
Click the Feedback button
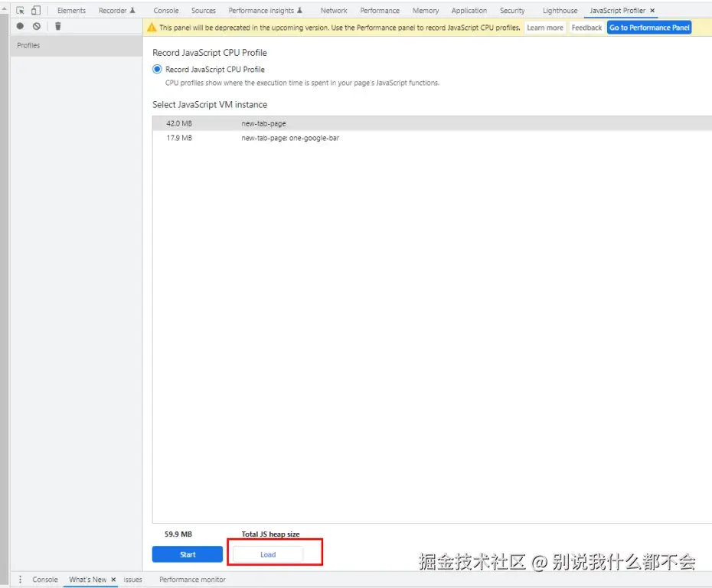coord(586,28)
